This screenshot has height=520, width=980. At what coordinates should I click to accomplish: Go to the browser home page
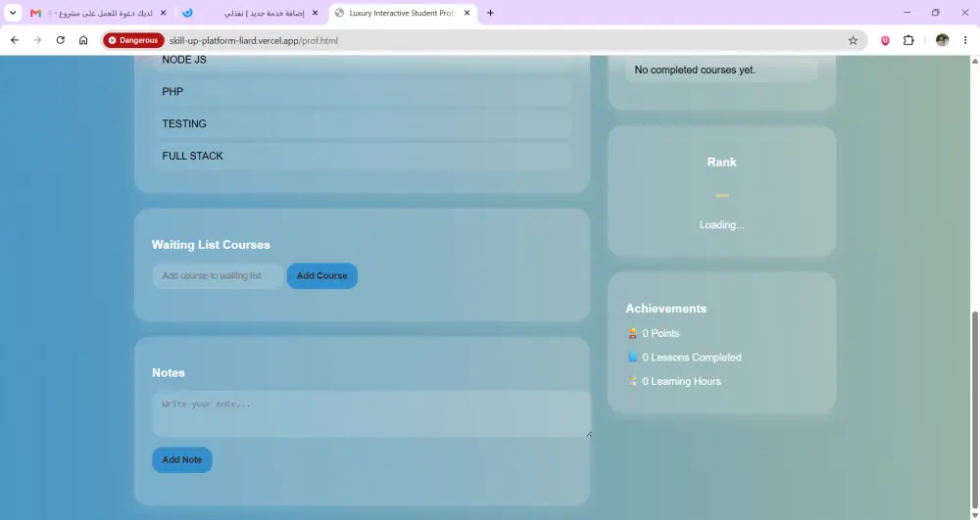point(83,40)
